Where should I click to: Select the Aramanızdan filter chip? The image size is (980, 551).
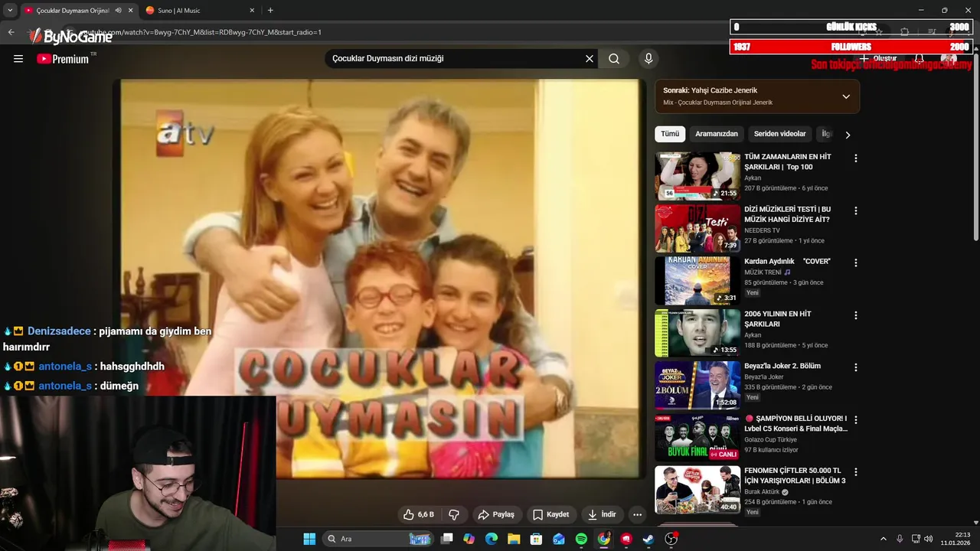pyautogui.click(x=717, y=134)
